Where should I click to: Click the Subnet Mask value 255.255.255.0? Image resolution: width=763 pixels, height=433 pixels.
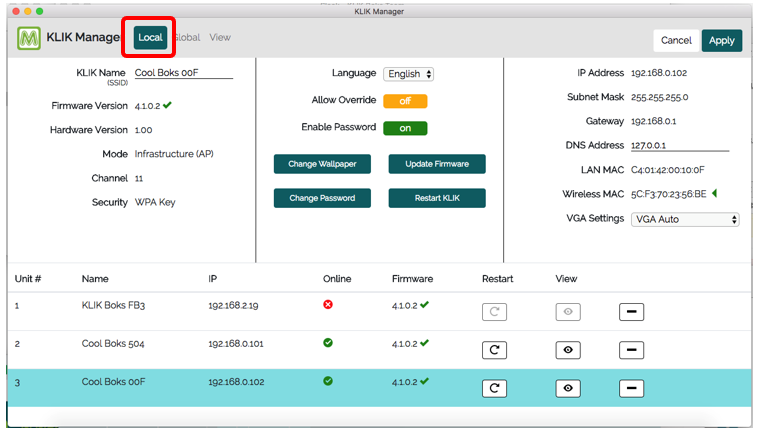pyautogui.click(x=659, y=97)
